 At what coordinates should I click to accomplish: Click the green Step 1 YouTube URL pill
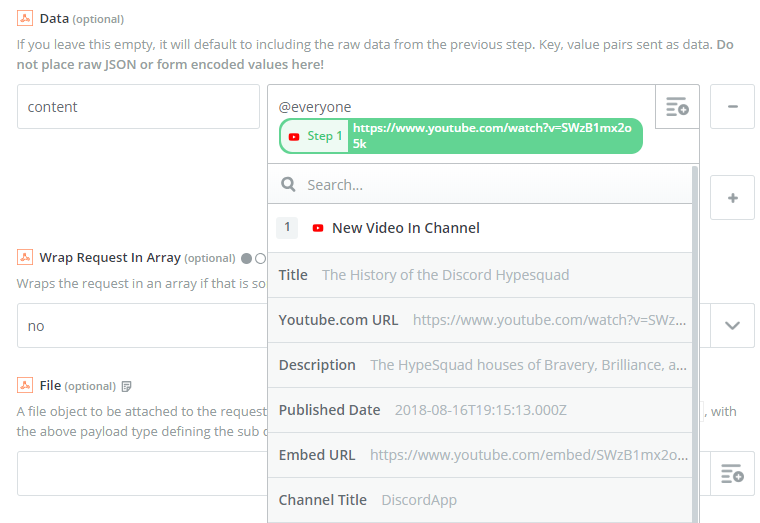click(x=460, y=136)
